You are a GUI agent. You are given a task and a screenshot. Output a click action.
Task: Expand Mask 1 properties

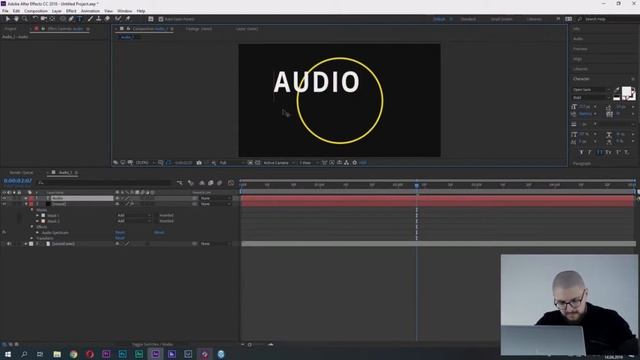coord(38,216)
